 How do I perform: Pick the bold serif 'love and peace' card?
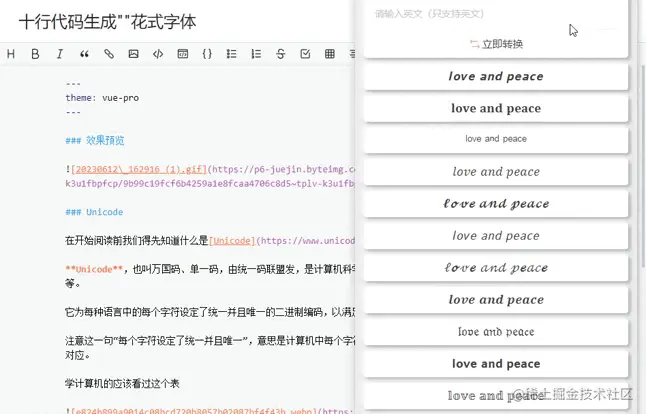tap(496, 109)
